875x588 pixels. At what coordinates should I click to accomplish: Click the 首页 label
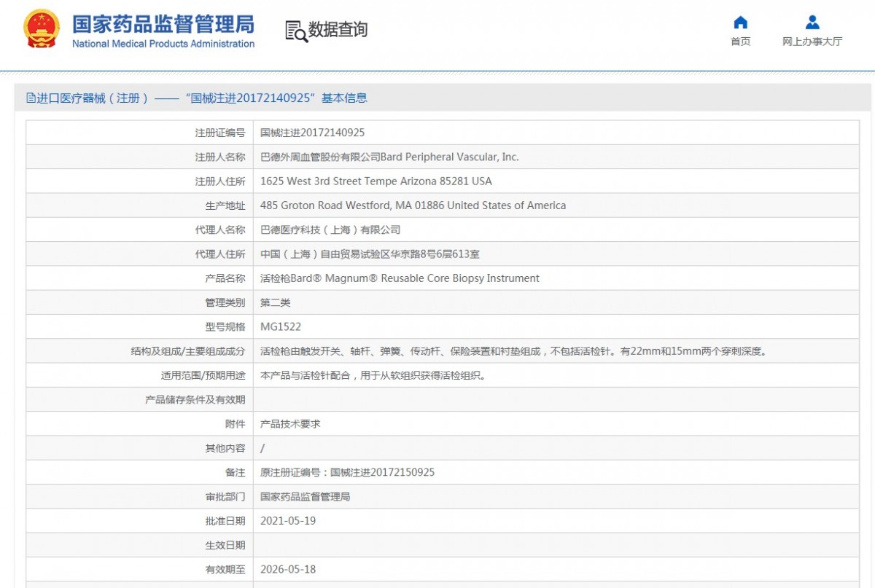point(740,42)
